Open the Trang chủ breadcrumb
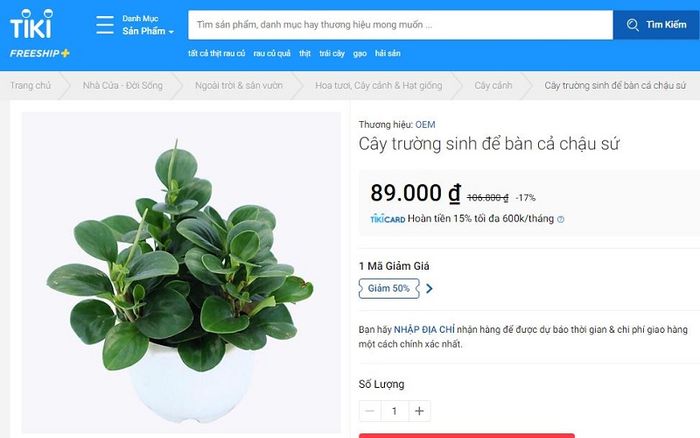 pos(31,85)
